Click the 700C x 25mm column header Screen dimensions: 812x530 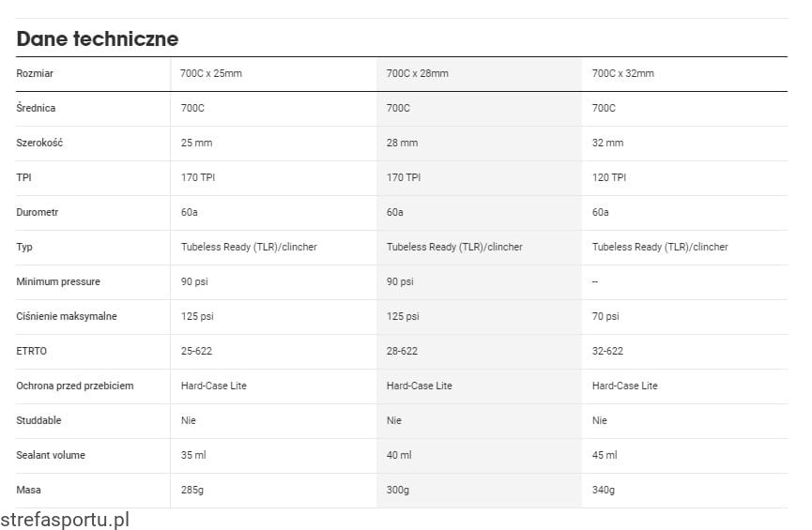pos(211,73)
